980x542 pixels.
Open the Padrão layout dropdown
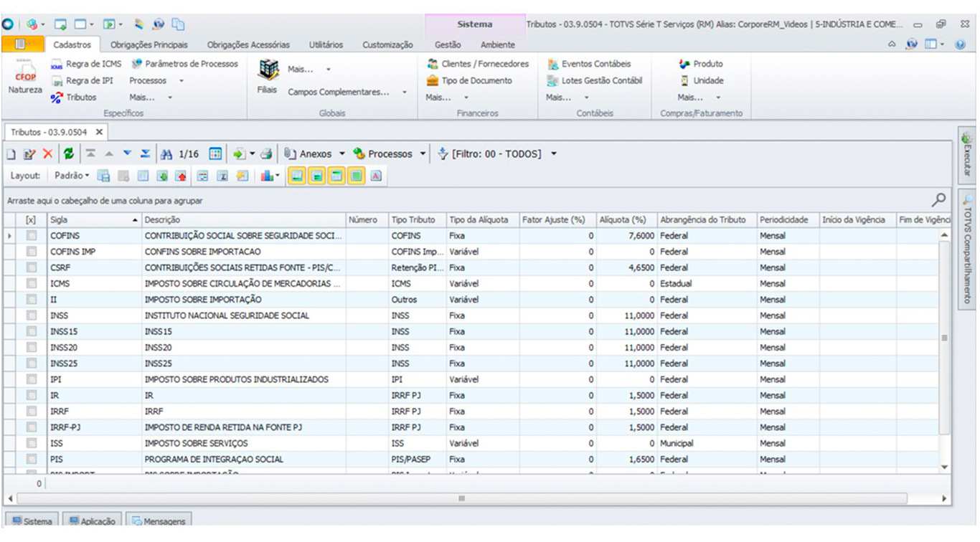point(72,176)
